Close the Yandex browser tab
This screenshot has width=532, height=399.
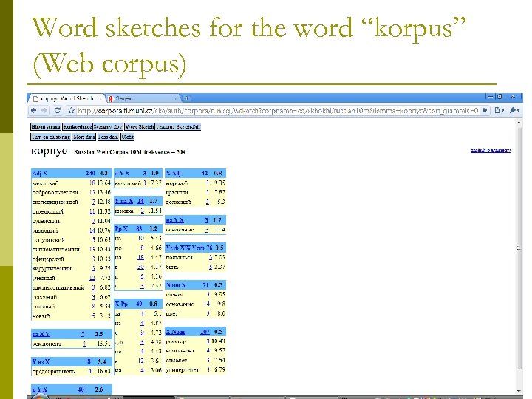[x=175, y=99]
